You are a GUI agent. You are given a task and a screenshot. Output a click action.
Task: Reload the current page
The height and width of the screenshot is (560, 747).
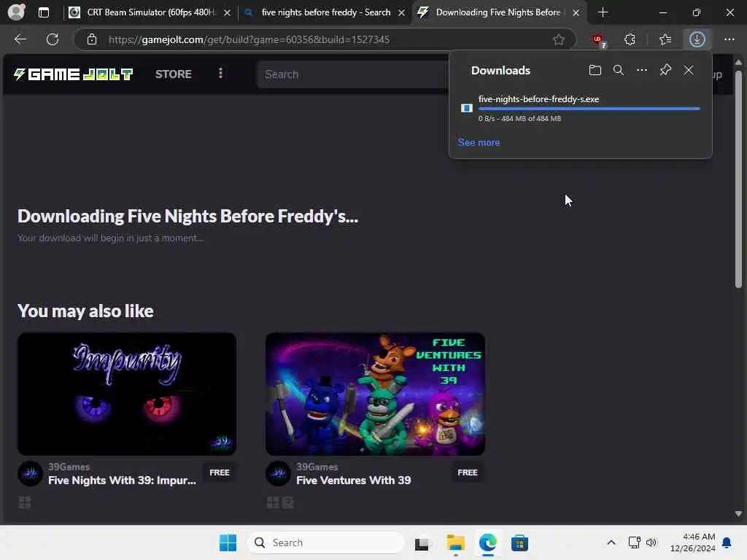[x=53, y=39]
